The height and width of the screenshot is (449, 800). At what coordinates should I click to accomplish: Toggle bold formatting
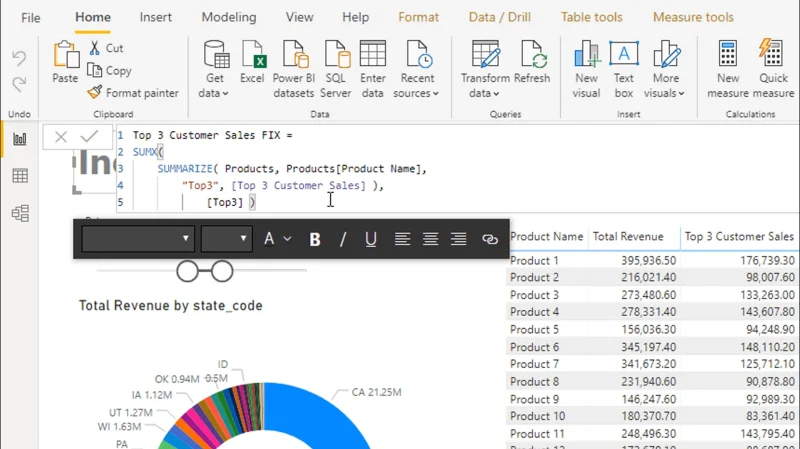pyautogui.click(x=315, y=239)
